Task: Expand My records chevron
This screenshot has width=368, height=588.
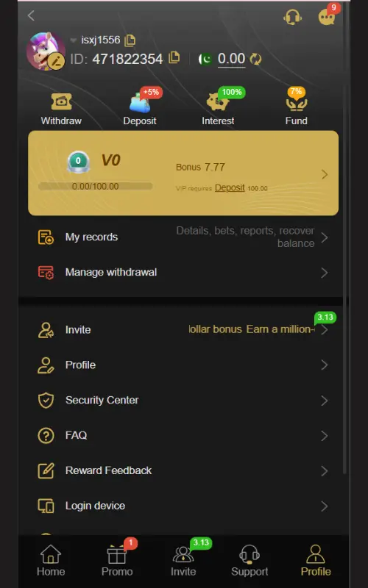Action: click(x=325, y=237)
